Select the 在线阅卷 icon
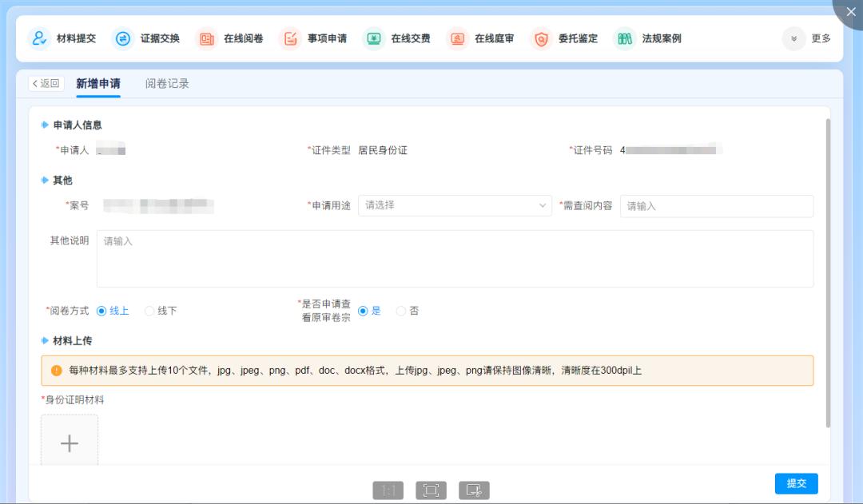The height and width of the screenshot is (504, 863). tap(206, 38)
